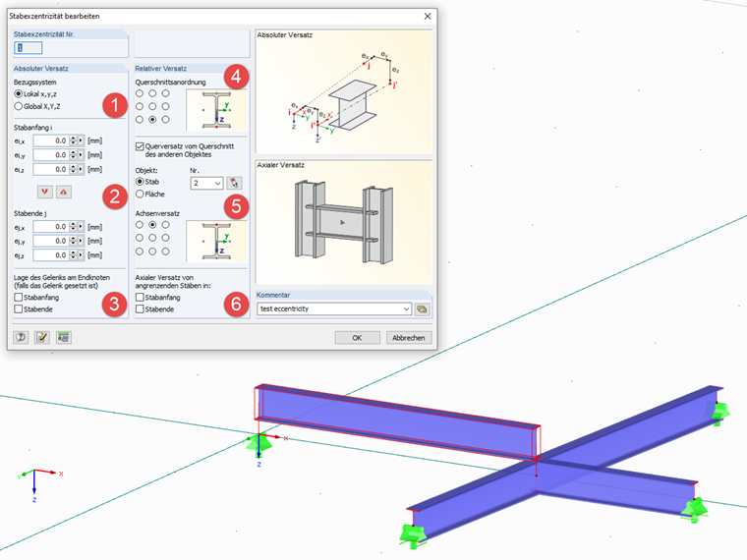
Task: Click the ei,x spinner arrows
Action: tap(73, 140)
